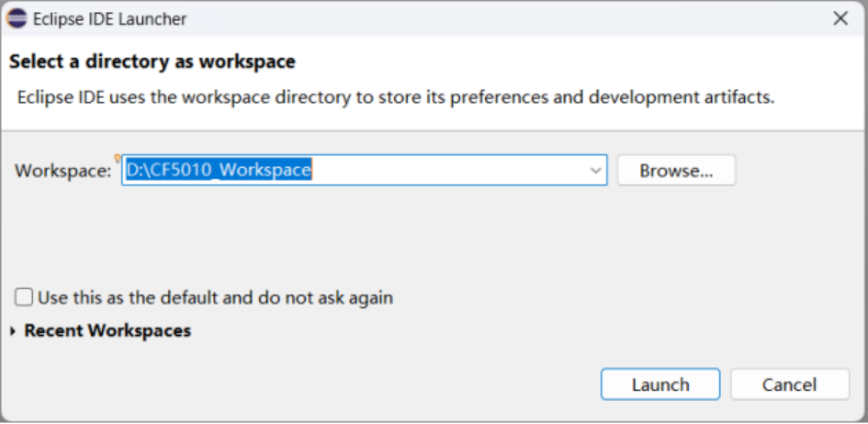Click empty title bar area left of close

click(x=551, y=18)
